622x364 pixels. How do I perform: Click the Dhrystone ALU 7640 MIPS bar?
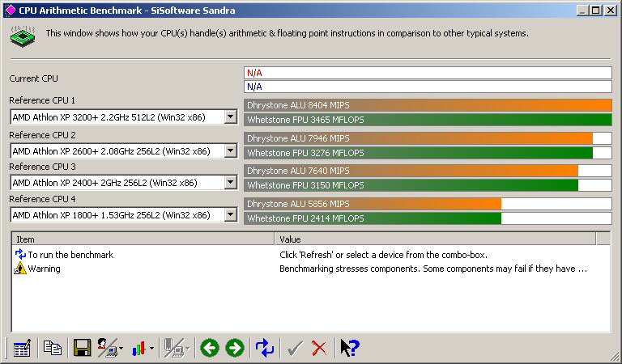point(428,171)
